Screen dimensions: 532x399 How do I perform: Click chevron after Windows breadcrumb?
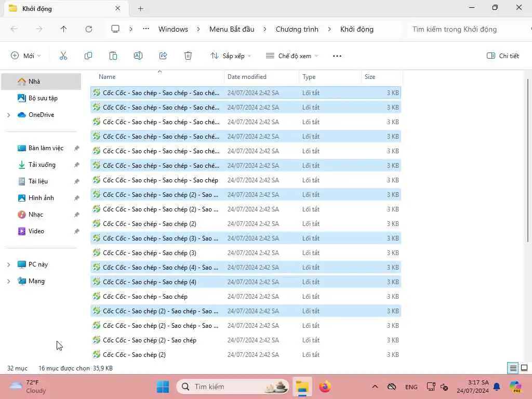(198, 29)
